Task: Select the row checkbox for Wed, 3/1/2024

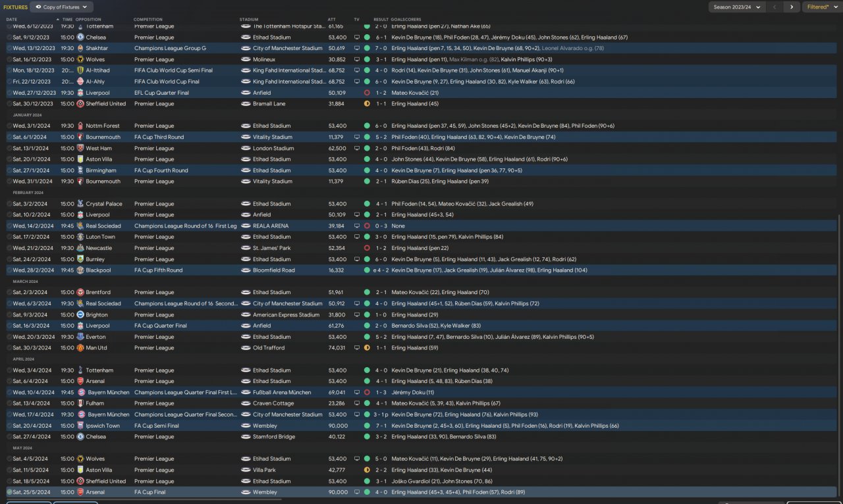Action: pos(9,126)
